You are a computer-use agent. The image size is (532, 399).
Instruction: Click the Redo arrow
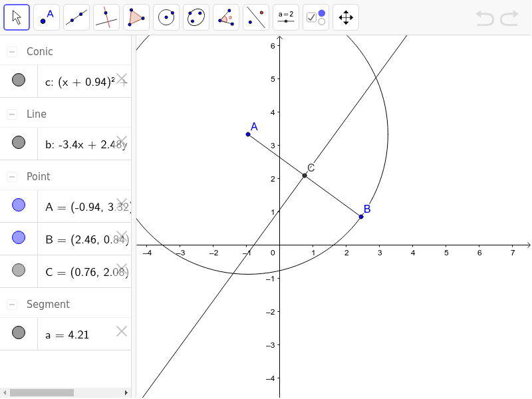click(x=509, y=18)
